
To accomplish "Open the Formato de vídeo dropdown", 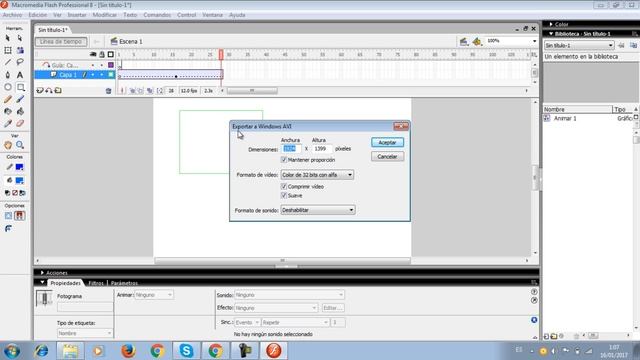I will (x=317, y=175).
